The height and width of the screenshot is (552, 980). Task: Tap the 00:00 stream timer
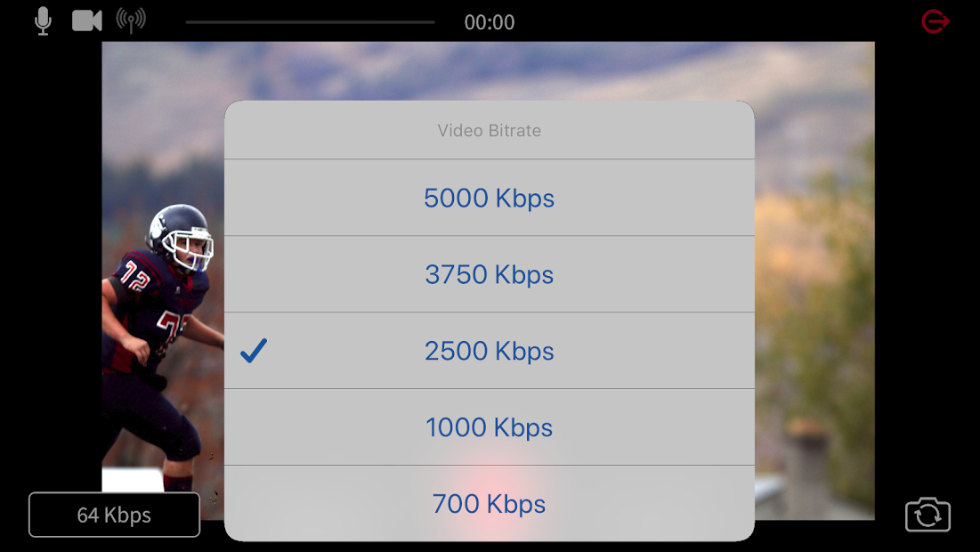[490, 22]
